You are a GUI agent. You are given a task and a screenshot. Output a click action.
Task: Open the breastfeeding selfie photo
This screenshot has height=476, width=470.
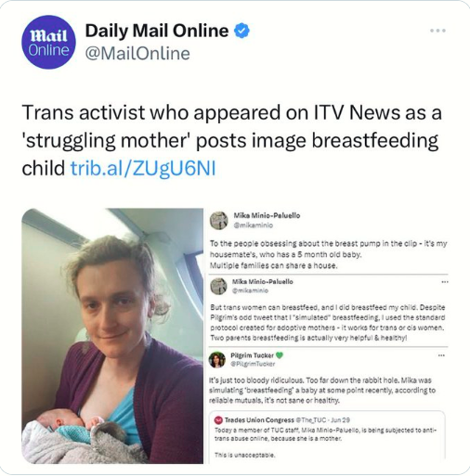(x=112, y=336)
